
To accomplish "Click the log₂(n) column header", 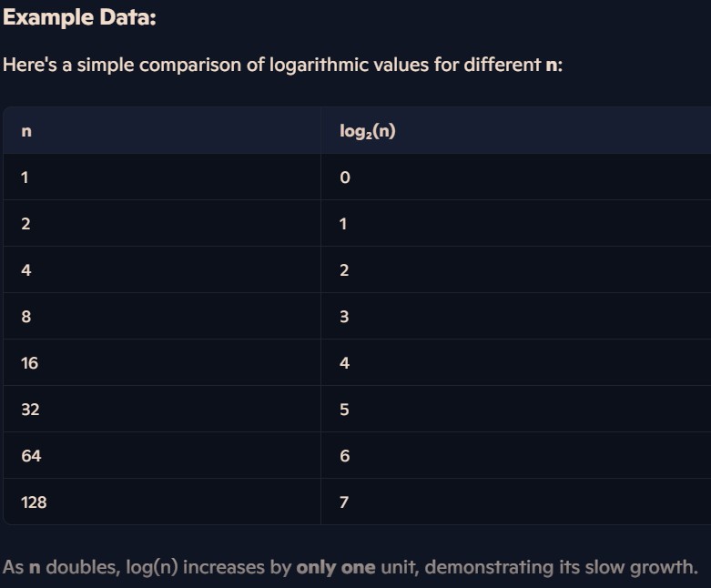I will (367, 131).
